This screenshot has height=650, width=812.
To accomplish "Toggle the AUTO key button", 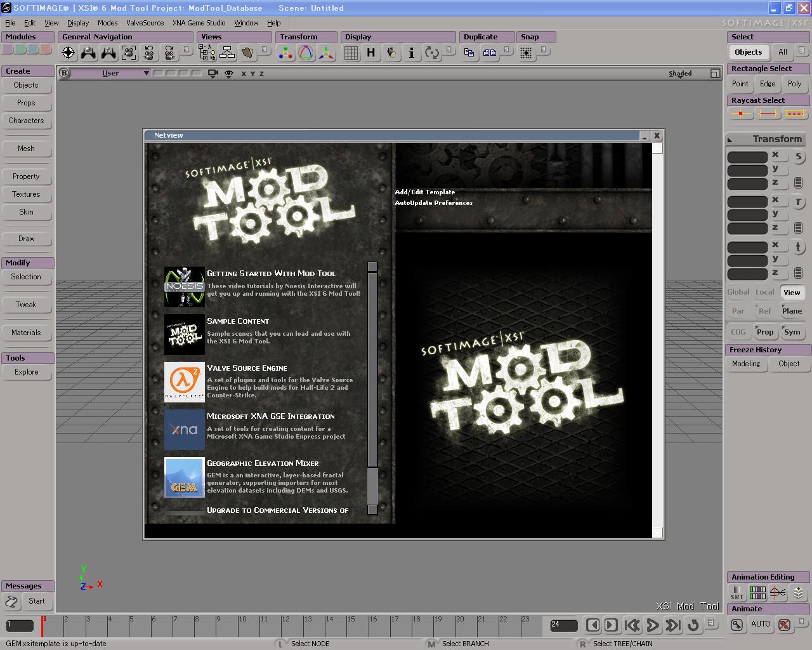I will tap(761, 625).
